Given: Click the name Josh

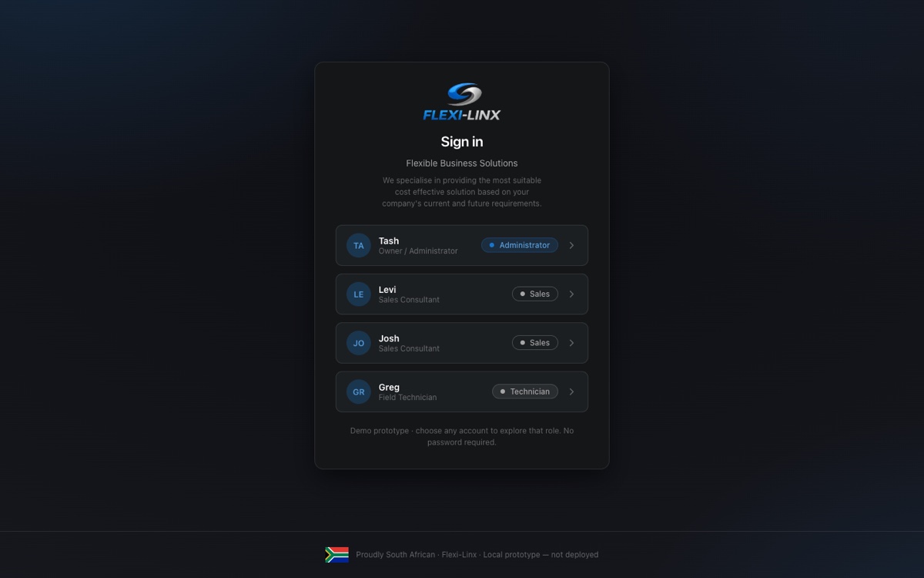Looking at the screenshot, I should 389,338.
